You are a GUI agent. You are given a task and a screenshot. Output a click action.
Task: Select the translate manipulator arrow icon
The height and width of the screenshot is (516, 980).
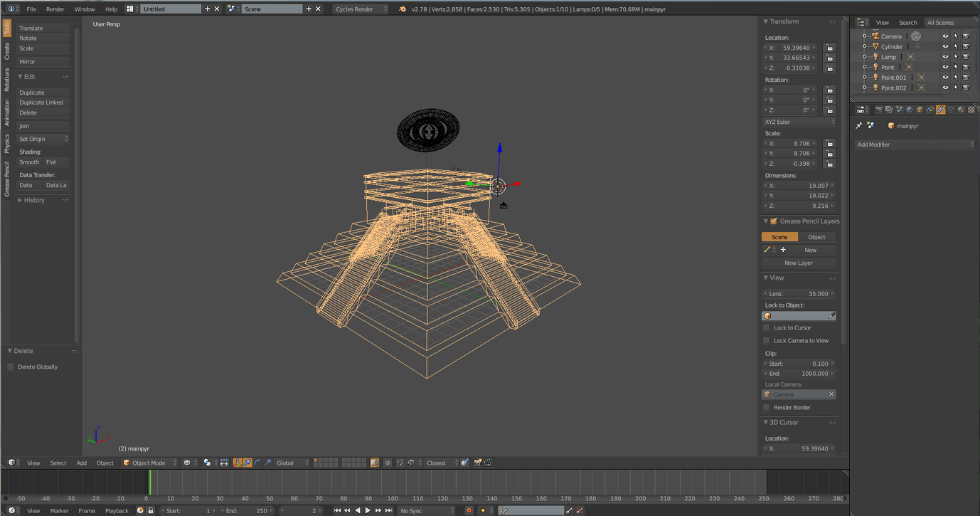point(247,463)
